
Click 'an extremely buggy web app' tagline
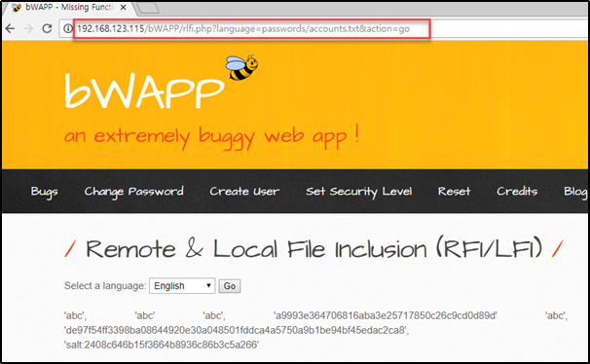pyautogui.click(x=212, y=136)
